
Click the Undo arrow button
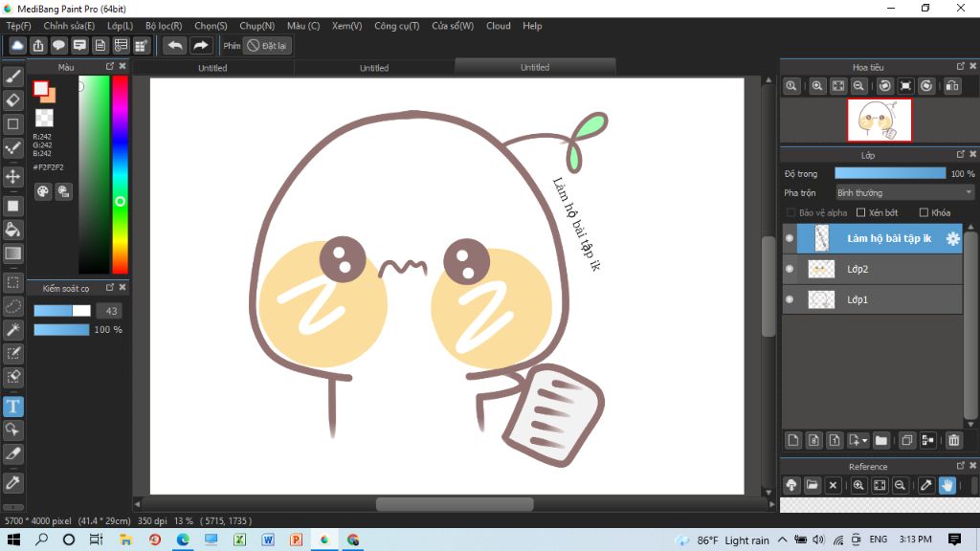[175, 46]
